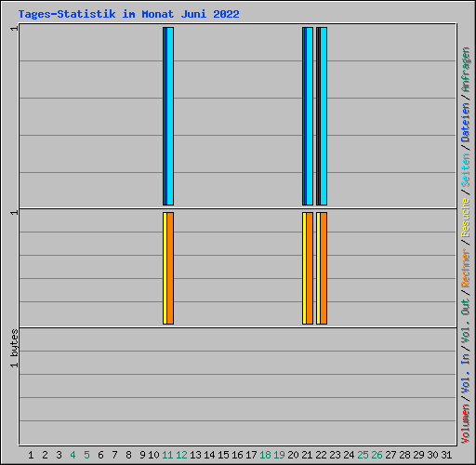Click day label 6 on the x-axis

[x=100, y=455]
